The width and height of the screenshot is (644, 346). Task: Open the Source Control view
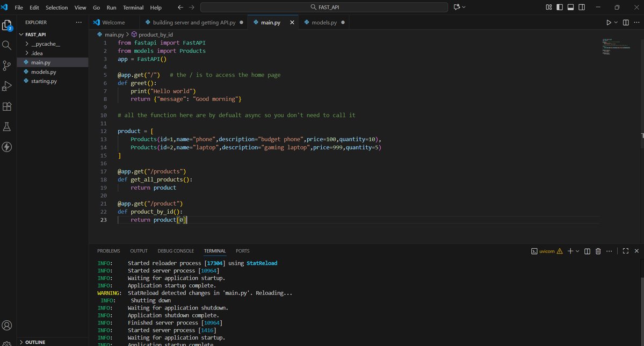click(6, 66)
